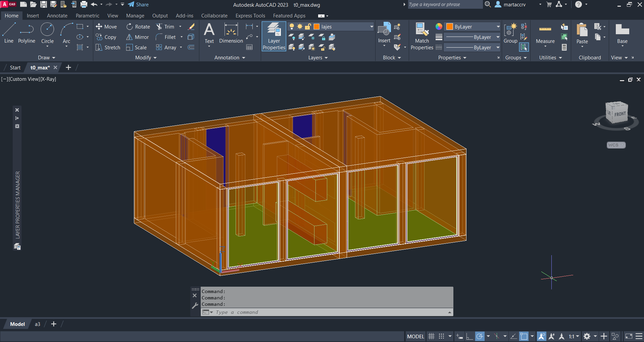This screenshot has height=342, width=644.
Task: Toggle the drawing grid display in status bar
Action: tap(432, 336)
